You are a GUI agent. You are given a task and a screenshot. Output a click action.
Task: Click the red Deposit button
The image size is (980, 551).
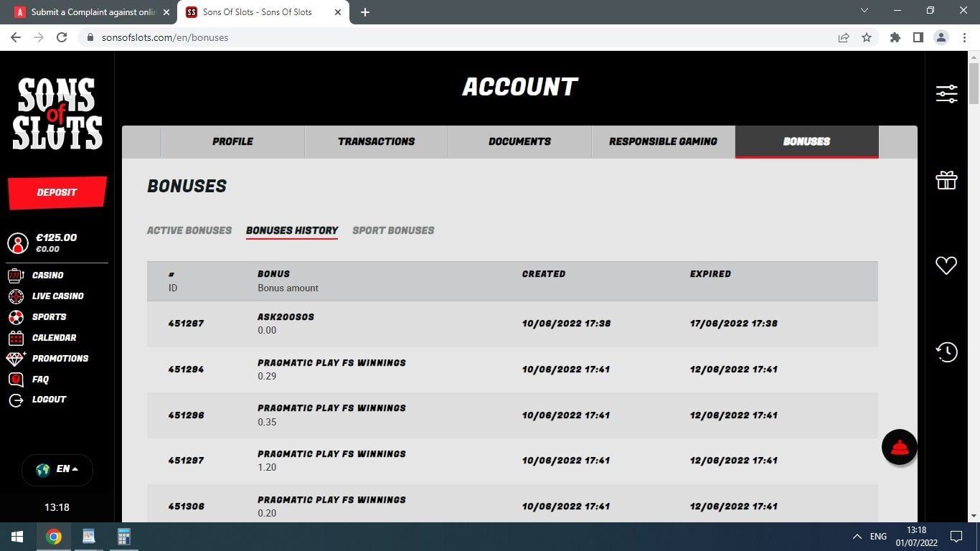pos(57,192)
